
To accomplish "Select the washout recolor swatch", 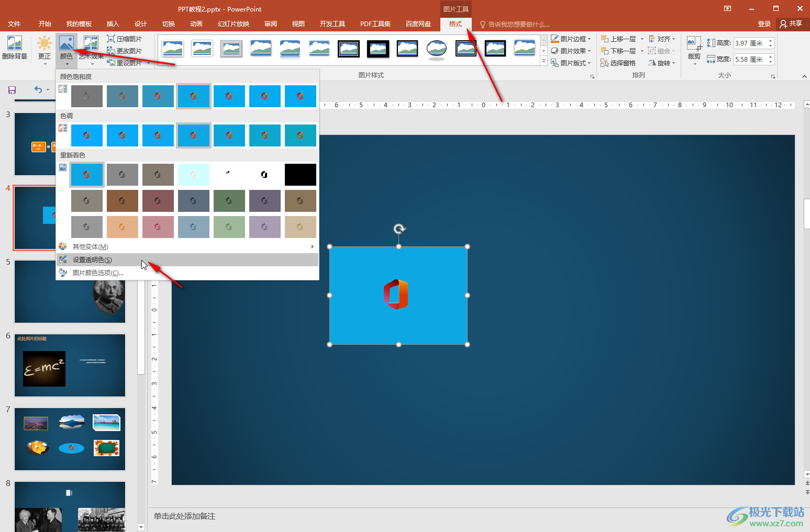I will 194,175.
